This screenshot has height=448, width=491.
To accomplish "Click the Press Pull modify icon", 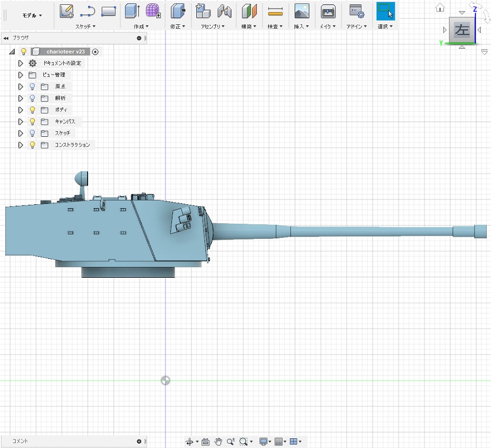I will tap(177, 11).
